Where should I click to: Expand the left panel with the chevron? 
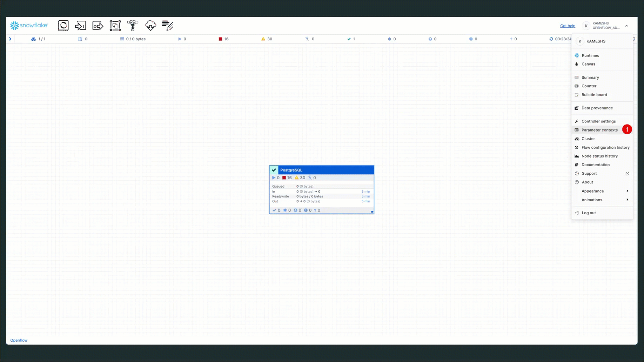click(x=10, y=39)
